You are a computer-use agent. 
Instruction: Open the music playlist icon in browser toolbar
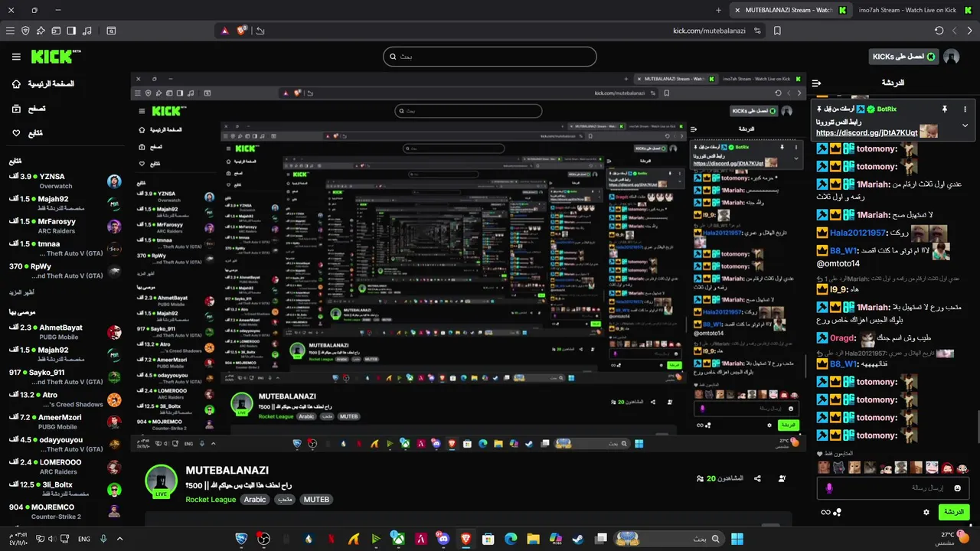87,31
